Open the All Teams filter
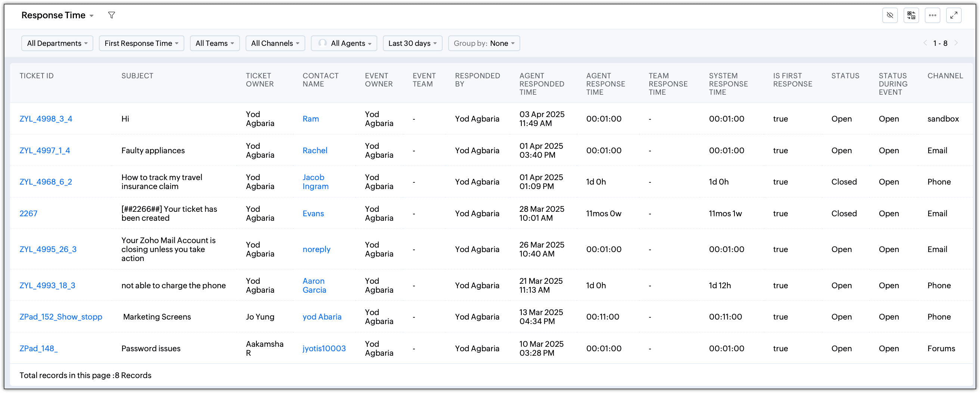 [x=215, y=43]
